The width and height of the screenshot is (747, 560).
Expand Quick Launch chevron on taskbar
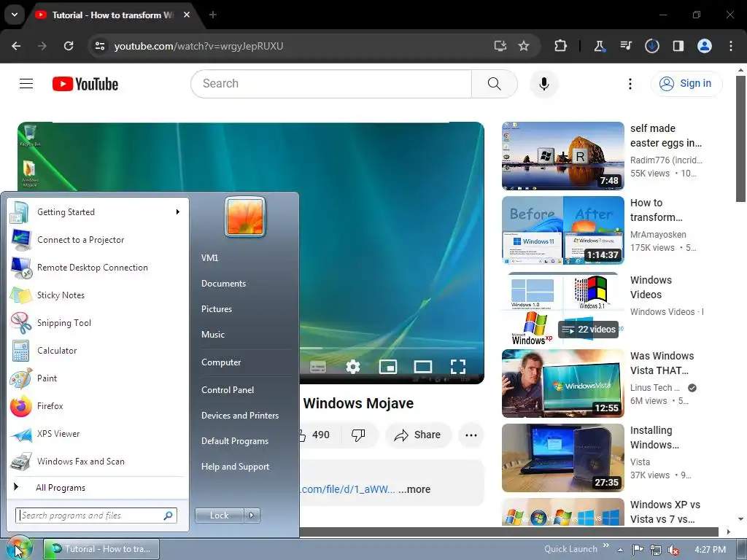(606, 545)
